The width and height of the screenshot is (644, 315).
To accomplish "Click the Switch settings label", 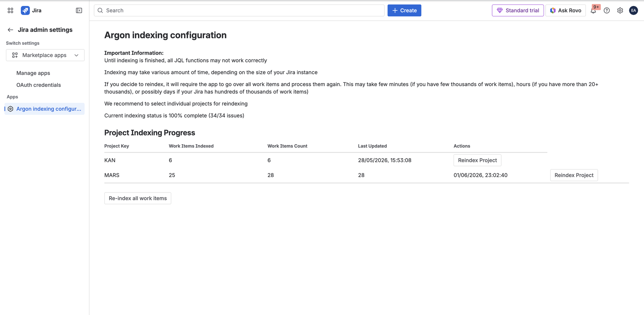I will click(23, 43).
